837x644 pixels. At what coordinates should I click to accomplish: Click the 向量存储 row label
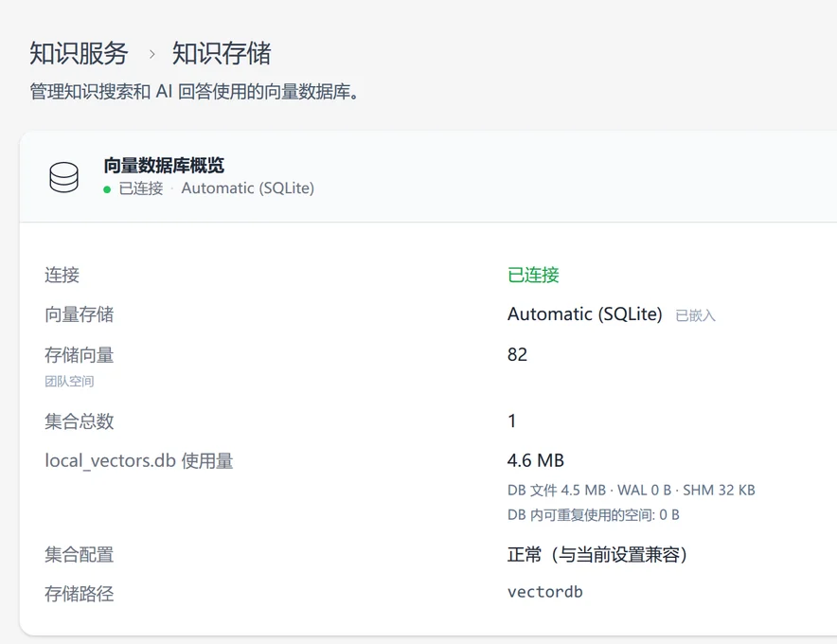pos(79,314)
